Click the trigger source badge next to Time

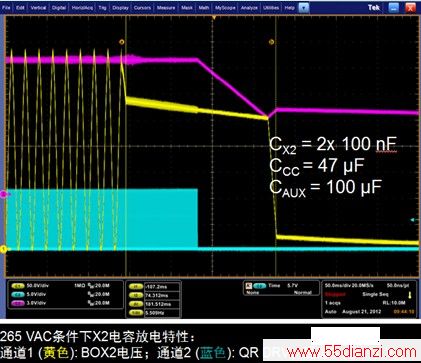[x=259, y=286]
